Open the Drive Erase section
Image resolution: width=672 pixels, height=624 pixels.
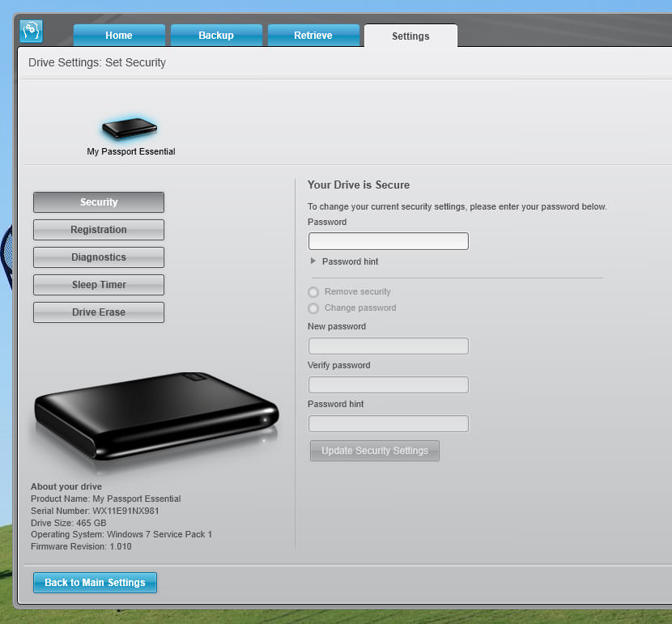point(99,312)
